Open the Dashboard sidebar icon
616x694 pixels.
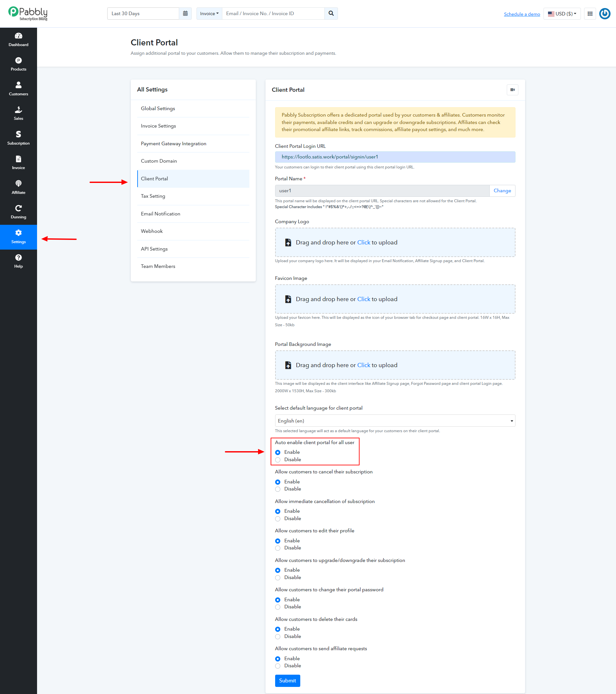coord(18,40)
